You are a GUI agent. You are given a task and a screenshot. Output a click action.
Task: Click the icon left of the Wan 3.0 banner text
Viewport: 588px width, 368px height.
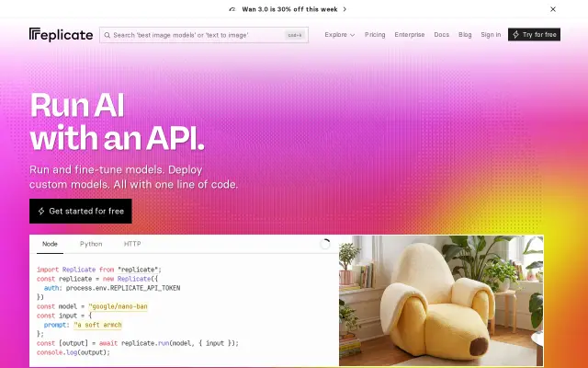click(232, 9)
